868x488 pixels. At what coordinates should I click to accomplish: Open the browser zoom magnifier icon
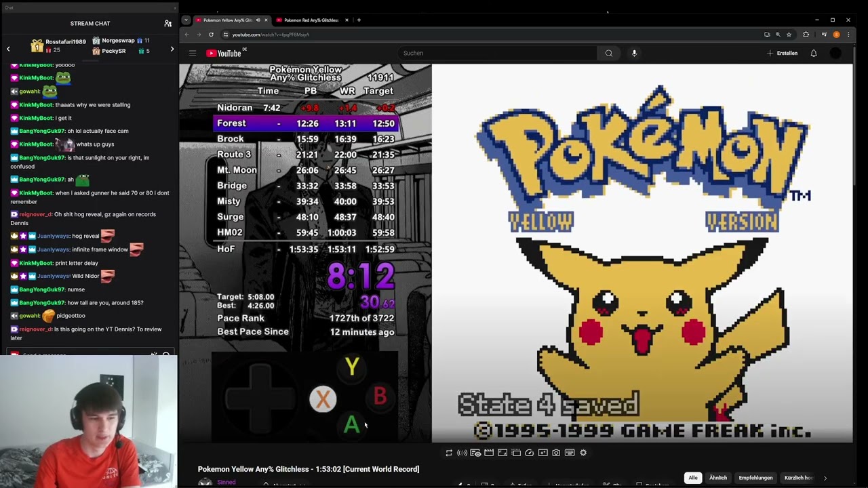click(x=778, y=35)
